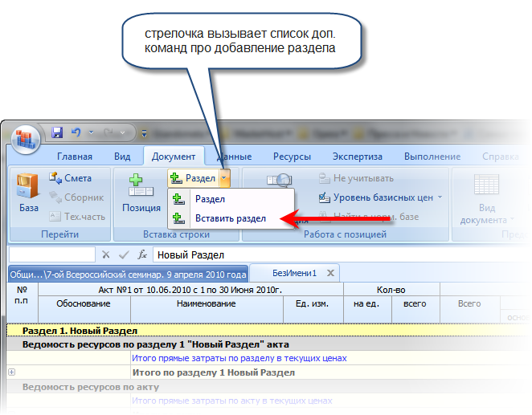Click the fx function icon
This screenshot has width=532, height=415.
[142, 254]
